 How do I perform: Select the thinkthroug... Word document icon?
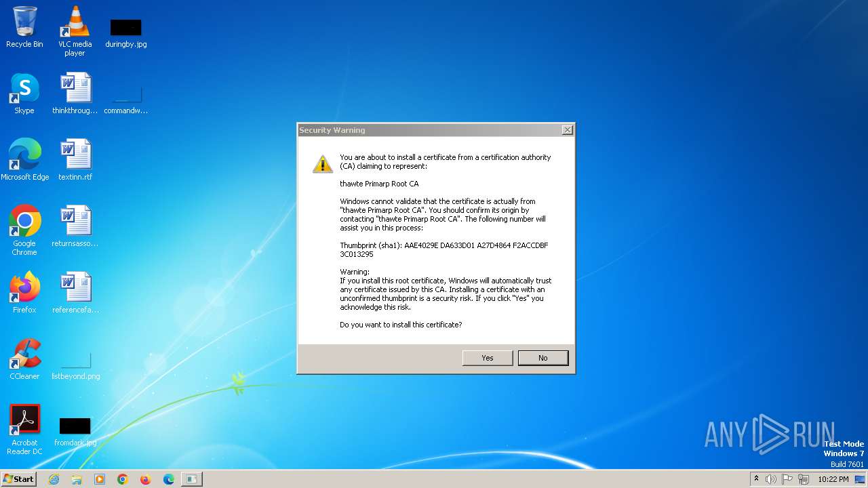tap(75, 94)
